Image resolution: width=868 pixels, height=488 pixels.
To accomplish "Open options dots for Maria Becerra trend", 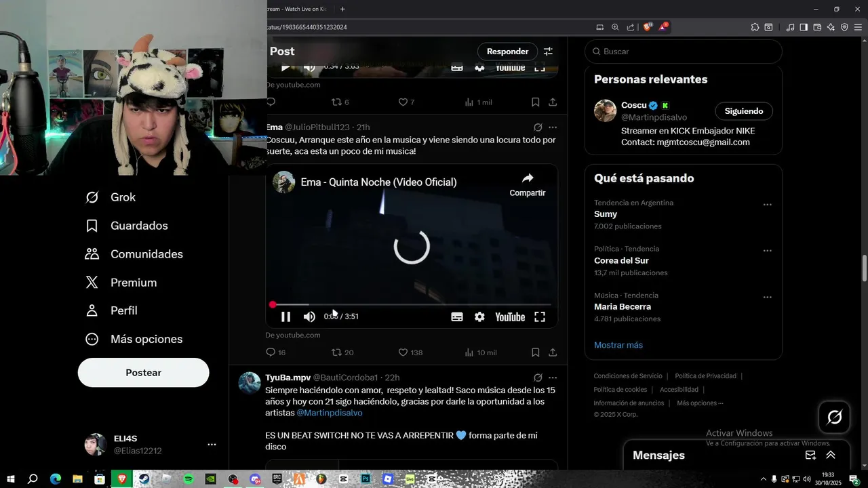I will pos(768,298).
